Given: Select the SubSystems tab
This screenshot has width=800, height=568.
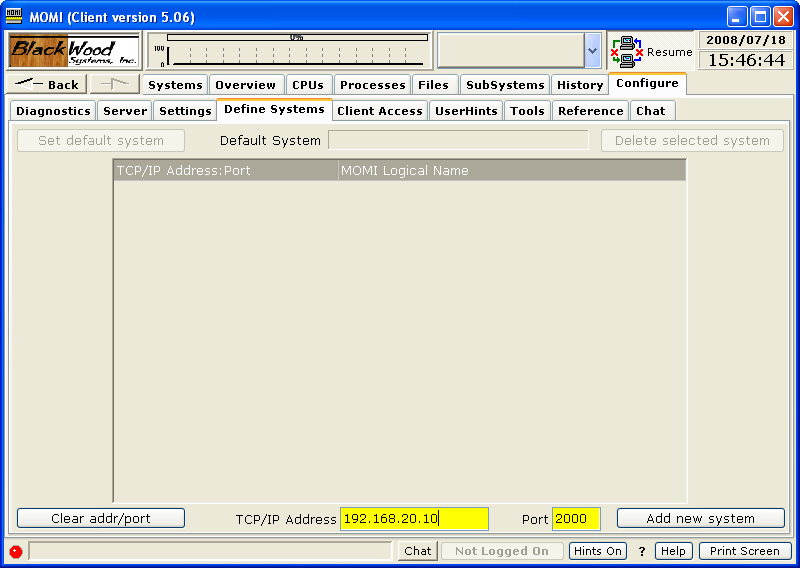Looking at the screenshot, I should click(505, 85).
